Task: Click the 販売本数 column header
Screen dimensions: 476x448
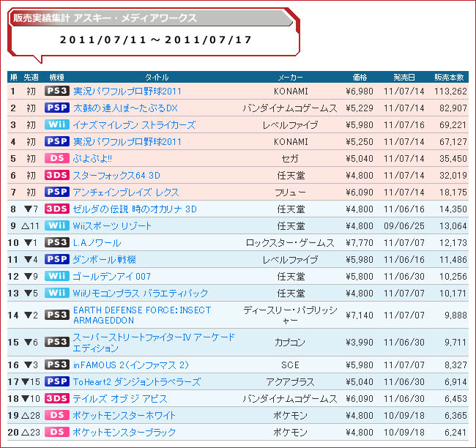Action: click(x=449, y=77)
